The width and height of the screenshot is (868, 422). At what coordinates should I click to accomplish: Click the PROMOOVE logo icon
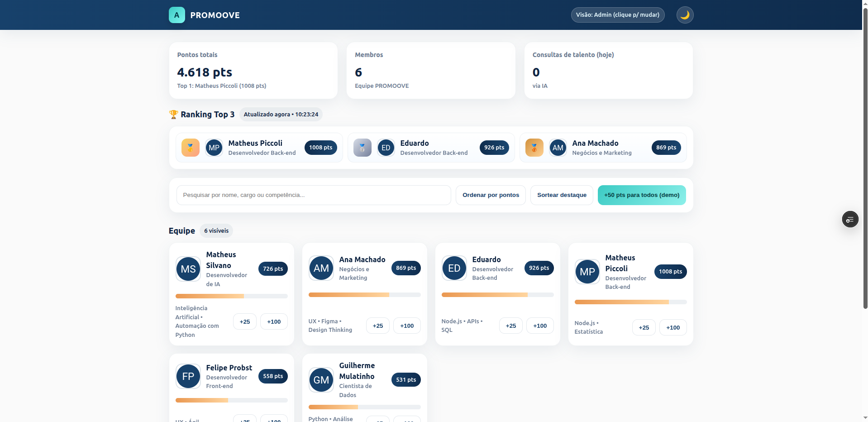coord(176,15)
